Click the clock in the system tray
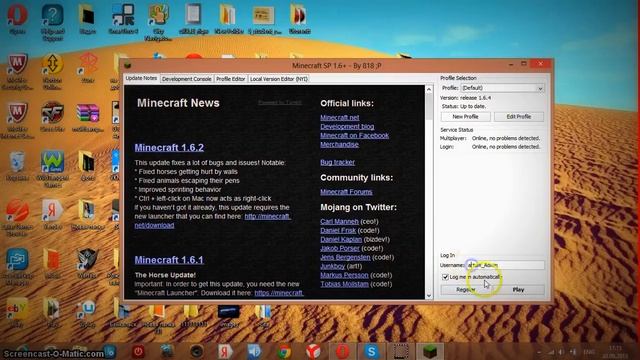The image size is (640, 360). [616, 352]
